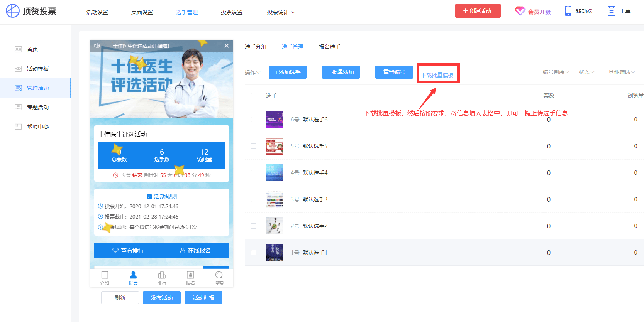Open the 页面设置 top menu
The height and width of the screenshot is (322, 644).
[142, 12]
